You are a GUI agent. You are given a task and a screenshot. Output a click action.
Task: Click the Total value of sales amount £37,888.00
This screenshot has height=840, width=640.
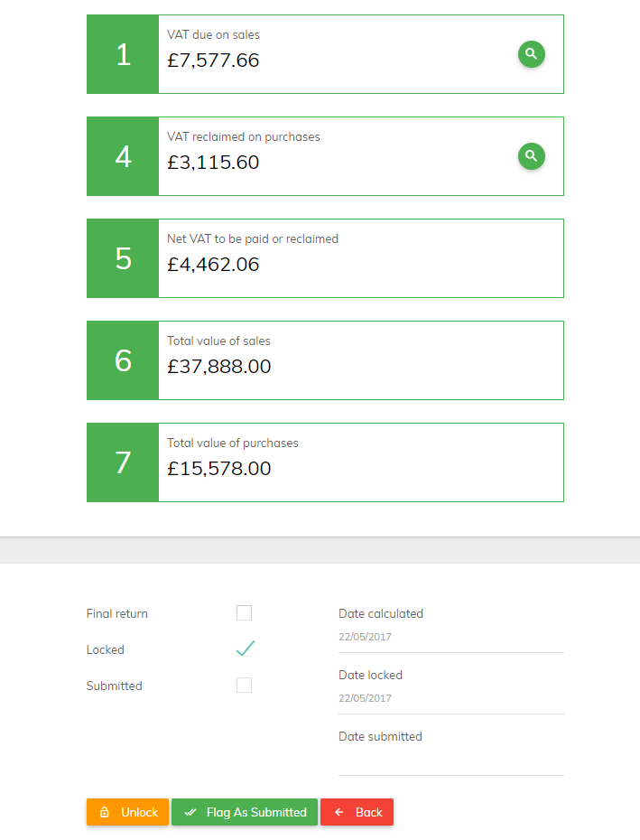click(219, 367)
